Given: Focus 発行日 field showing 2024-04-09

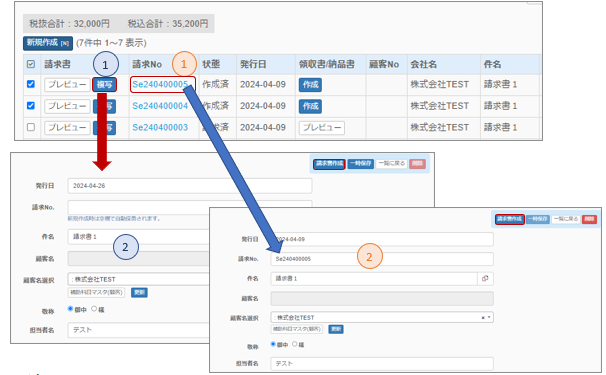Looking at the screenshot, I should (x=382, y=239).
